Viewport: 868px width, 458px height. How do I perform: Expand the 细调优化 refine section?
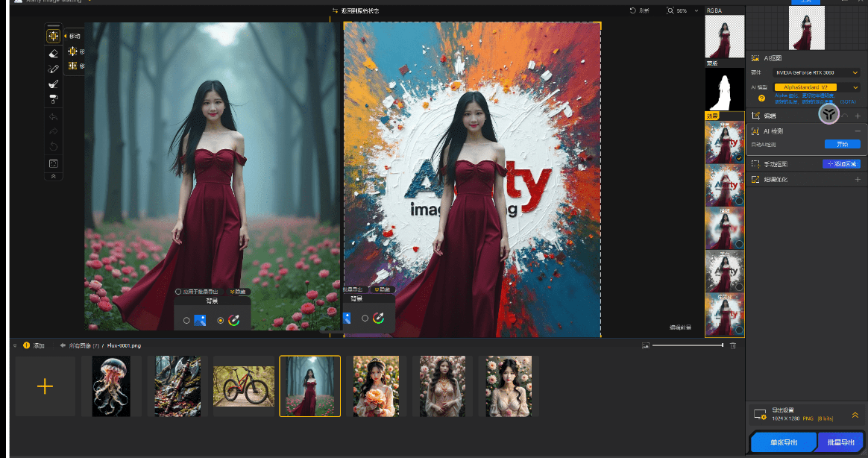(x=857, y=179)
